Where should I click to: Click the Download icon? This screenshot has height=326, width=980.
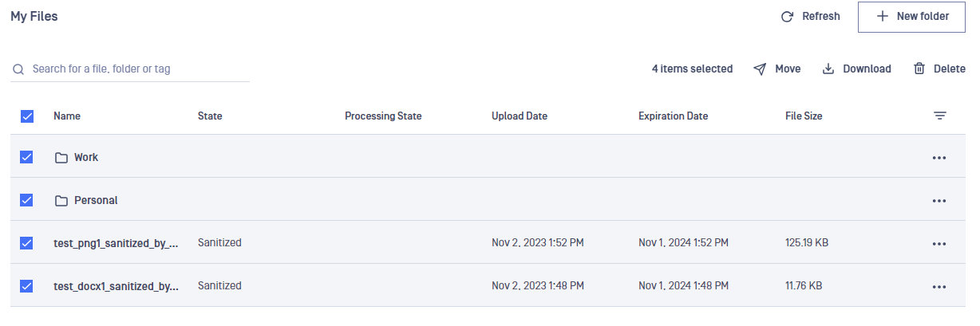pos(828,69)
